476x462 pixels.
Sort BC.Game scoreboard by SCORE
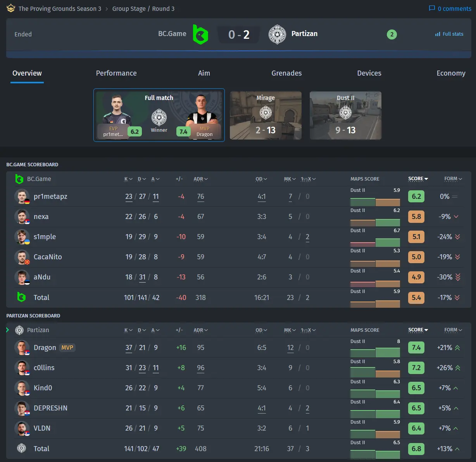pos(418,179)
